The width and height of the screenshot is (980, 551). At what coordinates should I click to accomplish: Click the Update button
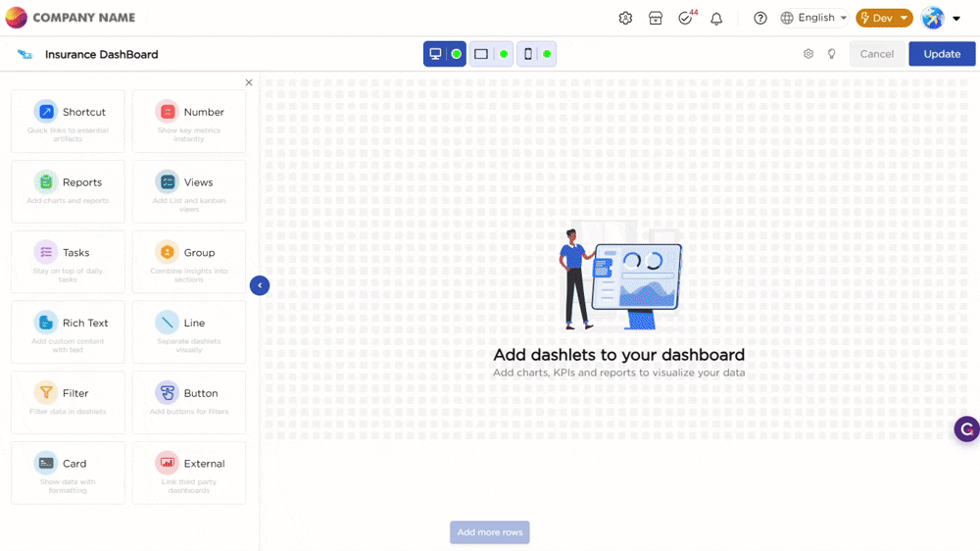click(942, 54)
